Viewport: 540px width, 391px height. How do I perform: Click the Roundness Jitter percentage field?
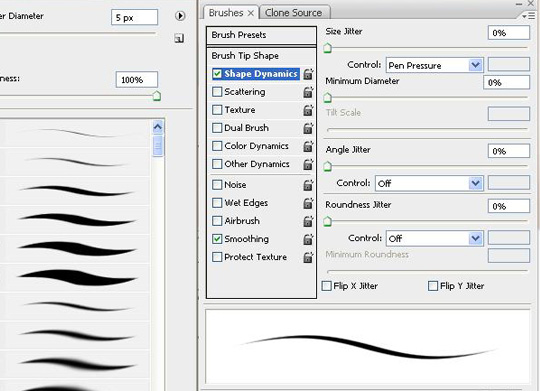tap(509, 206)
